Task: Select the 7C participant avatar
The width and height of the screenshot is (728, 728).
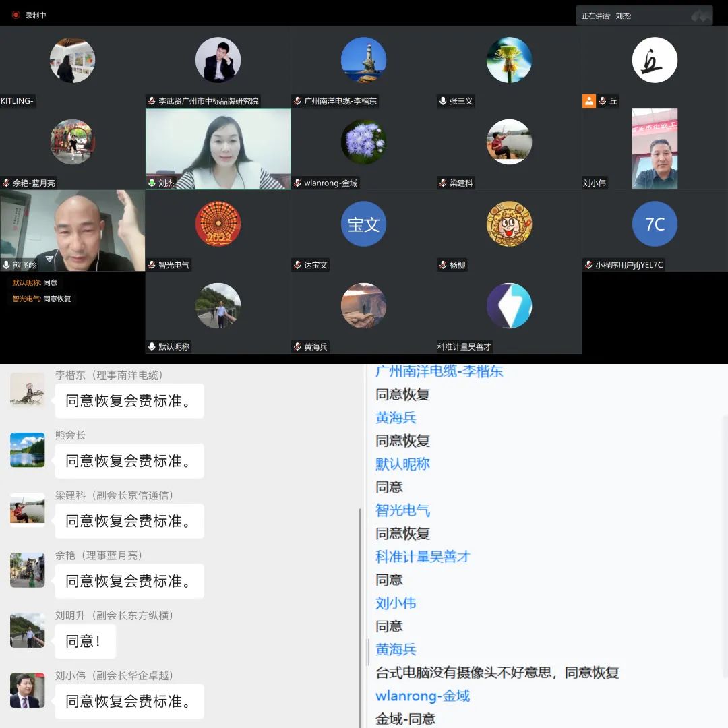Action: click(655, 224)
